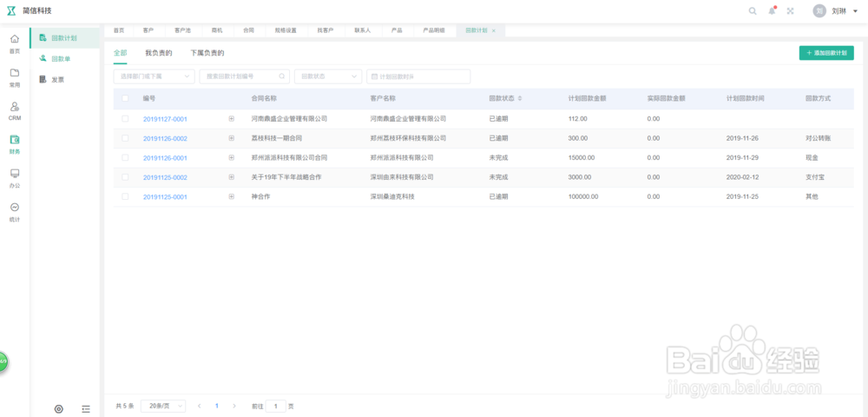Image resolution: width=868 pixels, height=417 pixels.
Task: Go to previous page arrow
Action: tap(200, 406)
